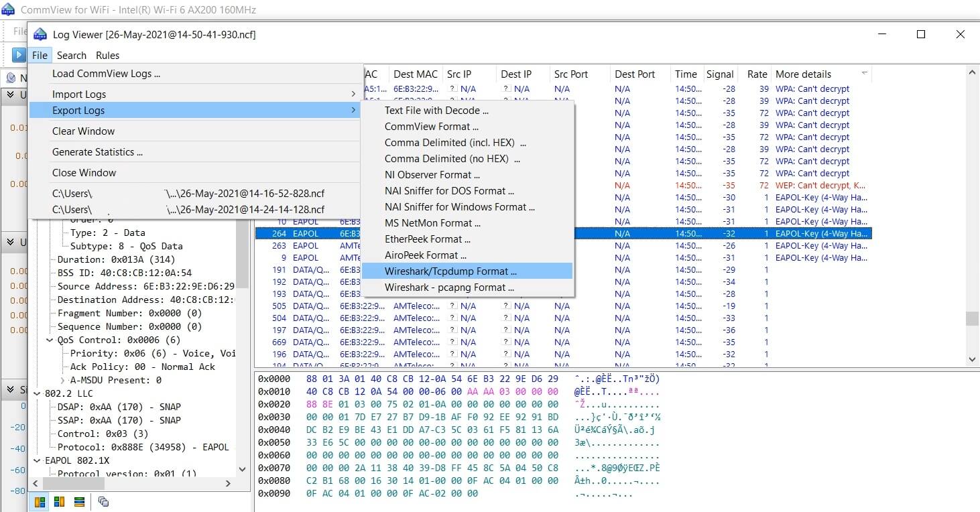
Task: Collapse the middle left panel double chevron
Action: point(11,242)
